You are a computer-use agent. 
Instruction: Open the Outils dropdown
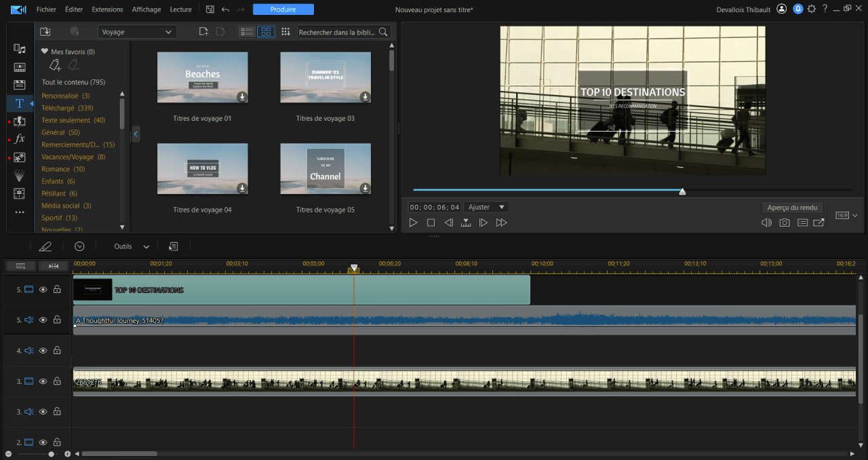(x=131, y=246)
